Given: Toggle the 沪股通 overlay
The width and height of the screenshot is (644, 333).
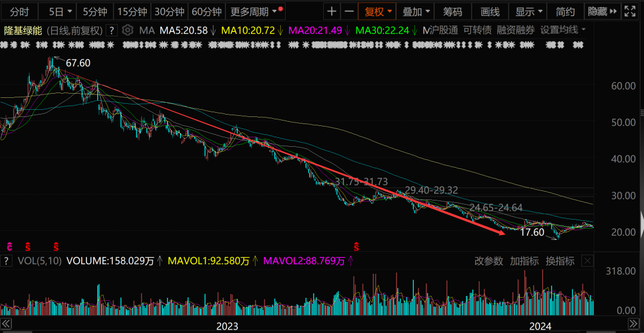Looking at the screenshot, I should click(443, 30).
